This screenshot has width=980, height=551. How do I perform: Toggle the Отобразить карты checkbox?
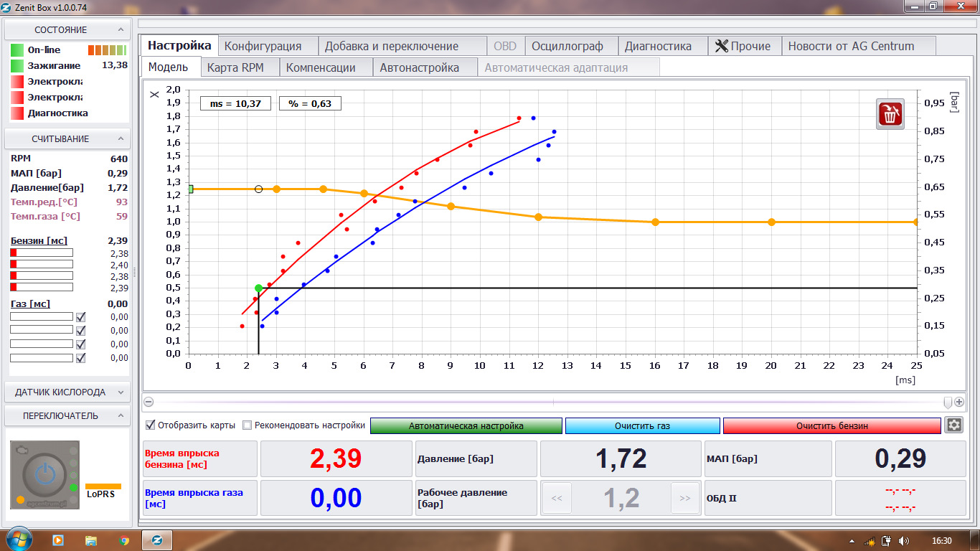150,425
